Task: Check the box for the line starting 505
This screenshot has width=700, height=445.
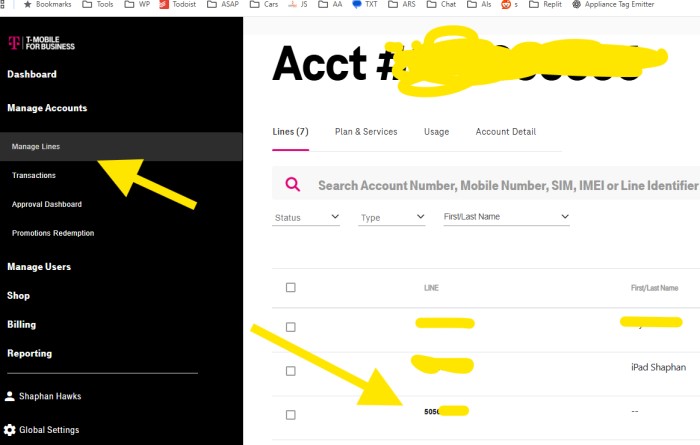Action: coord(291,415)
